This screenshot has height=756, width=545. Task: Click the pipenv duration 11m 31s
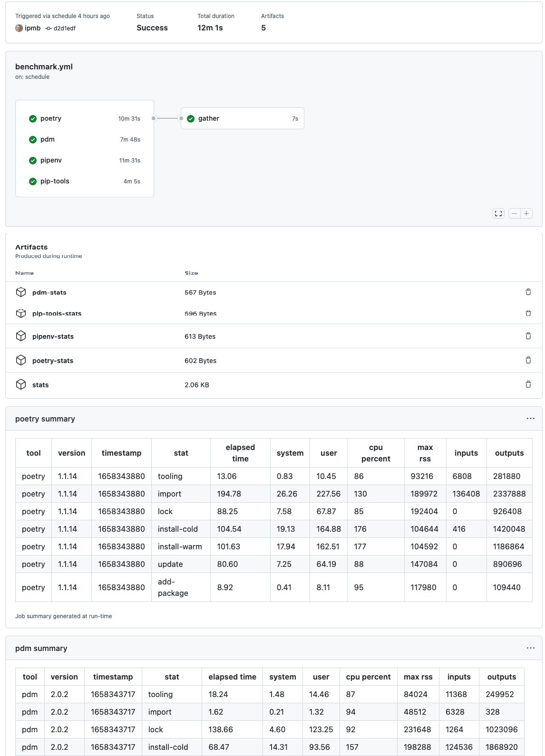(130, 161)
